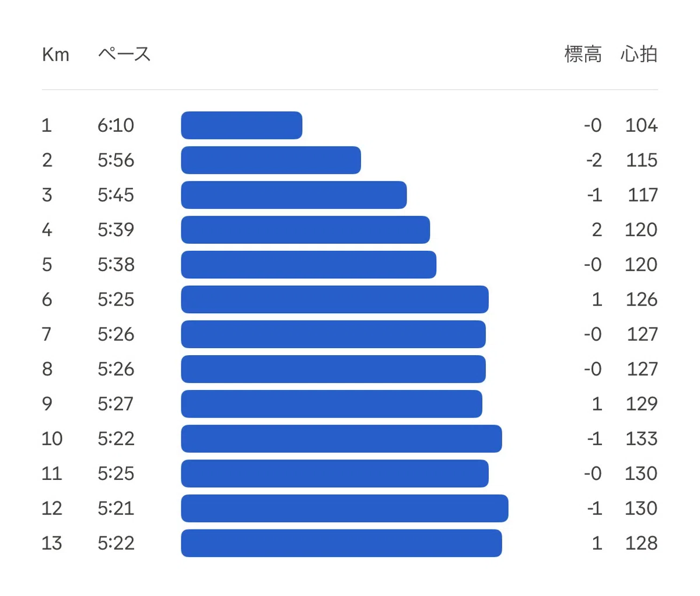Select elevation value -2 for km 2
This screenshot has height=596, width=700.
(x=594, y=160)
